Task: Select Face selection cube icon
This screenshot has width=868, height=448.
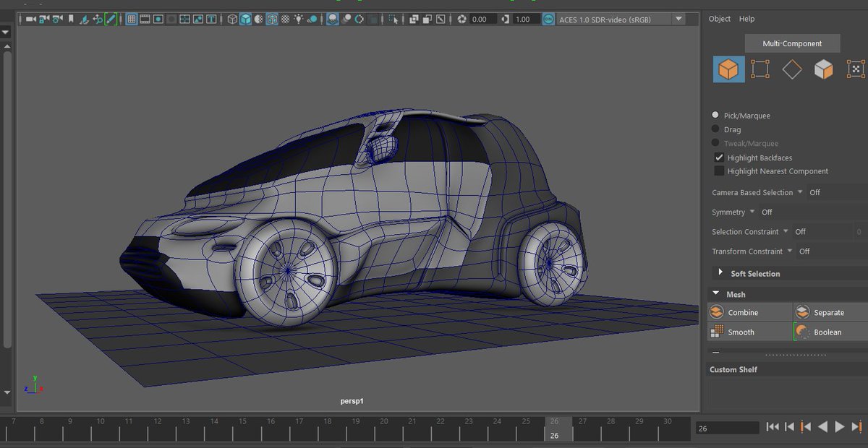Action: (824, 69)
